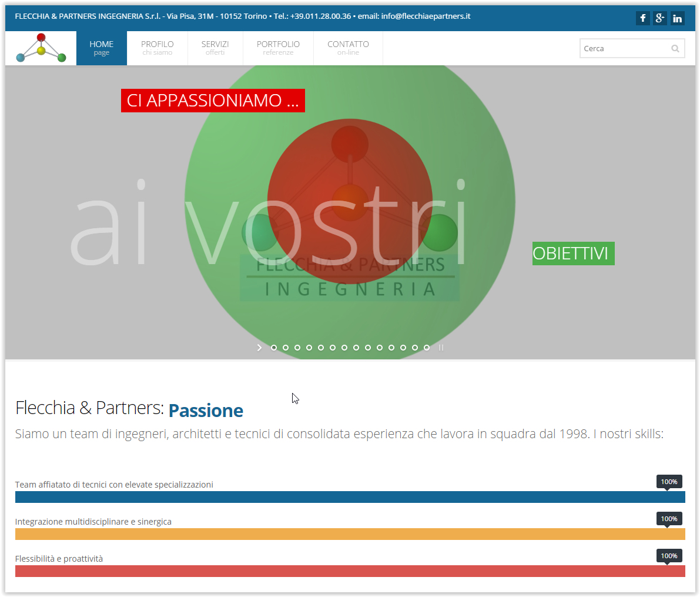Click the Team affiatato di tecnici label
Viewport: 700px width, 597px height.
click(114, 485)
